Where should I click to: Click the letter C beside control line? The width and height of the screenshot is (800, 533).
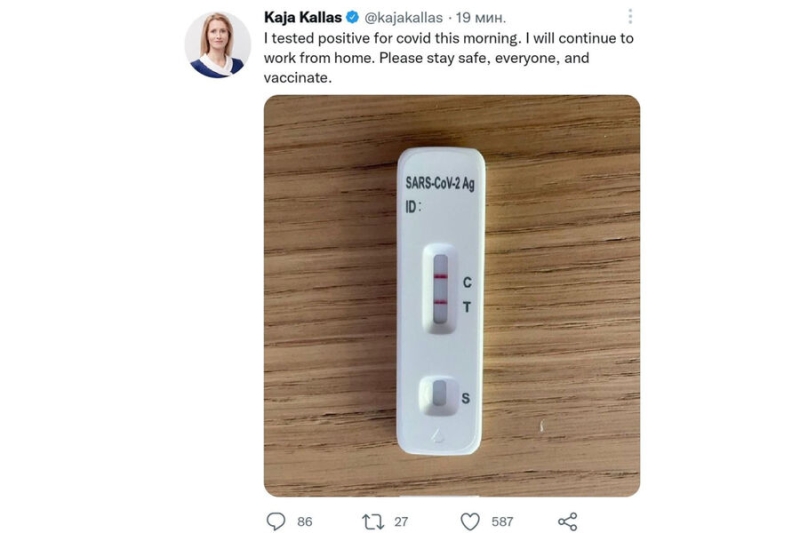point(467,283)
